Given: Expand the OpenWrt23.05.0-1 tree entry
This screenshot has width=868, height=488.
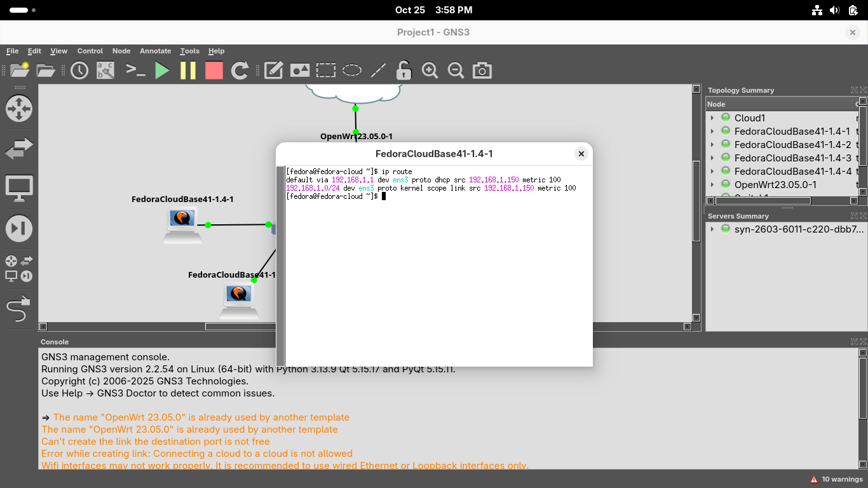Looking at the screenshot, I should (712, 185).
